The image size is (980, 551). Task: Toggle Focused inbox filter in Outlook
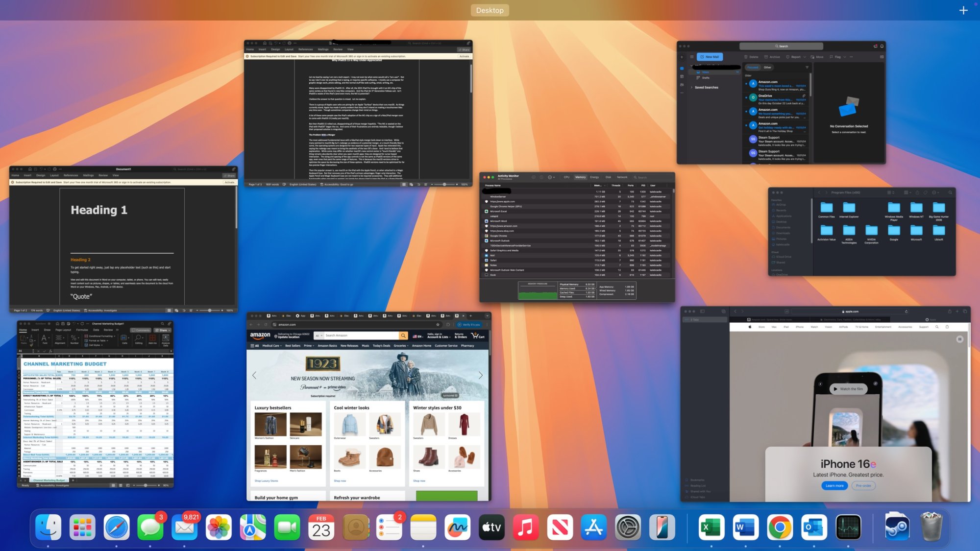(753, 67)
